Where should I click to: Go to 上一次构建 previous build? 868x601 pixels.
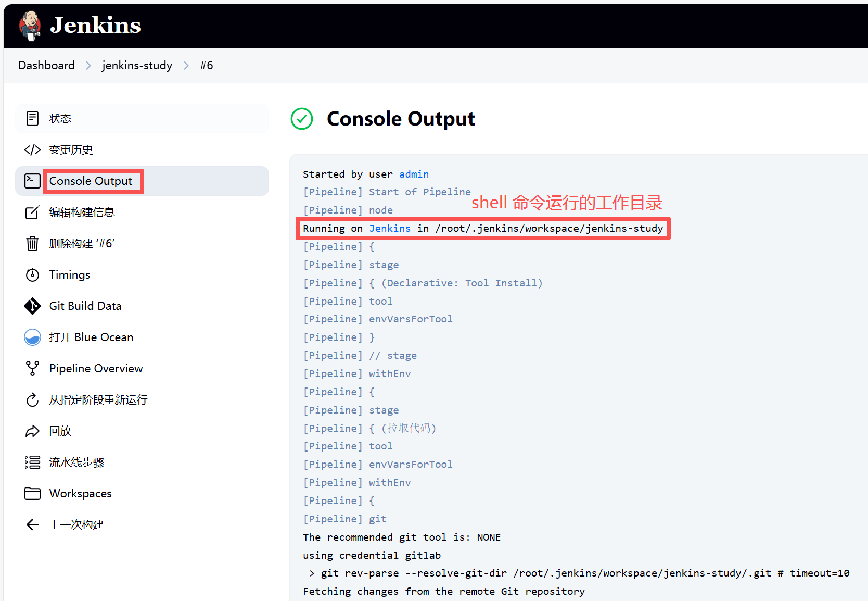[142, 524]
